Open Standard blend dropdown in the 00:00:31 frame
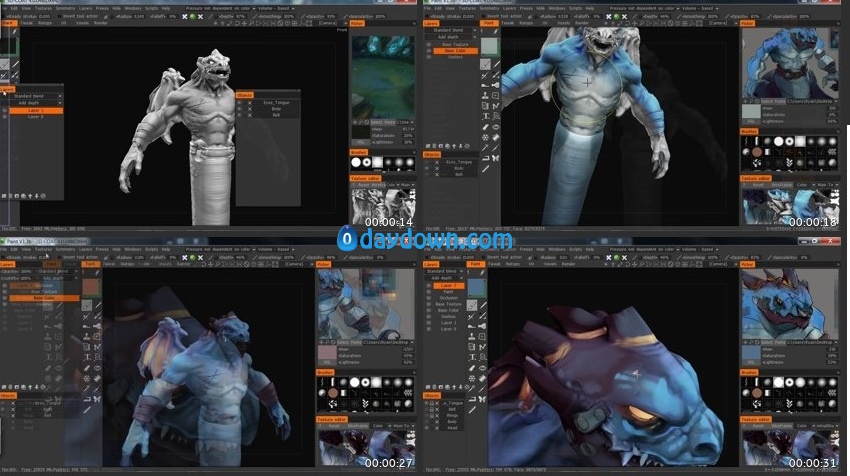The width and height of the screenshot is (850, 476). click(445, 271)
